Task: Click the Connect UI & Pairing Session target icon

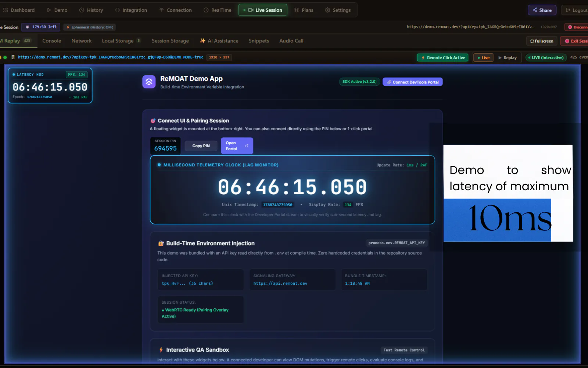Action: [153, 121]
